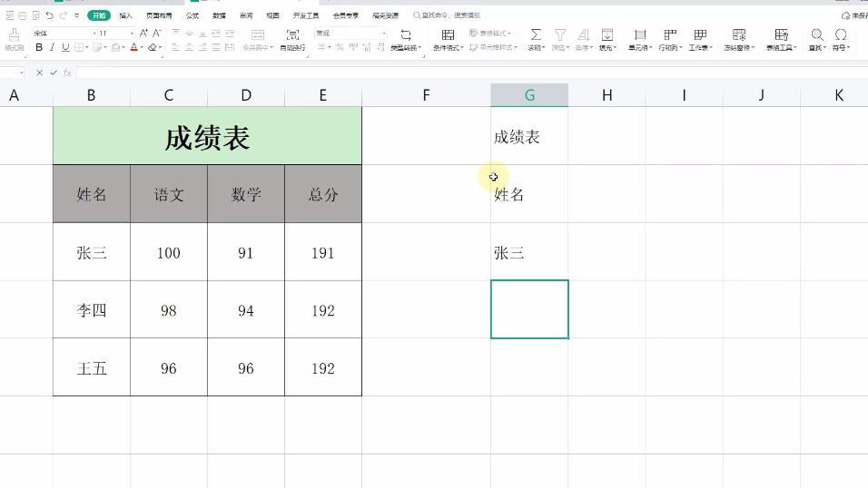
Task: Click the red font color A icon
Action: coord(133,47)
